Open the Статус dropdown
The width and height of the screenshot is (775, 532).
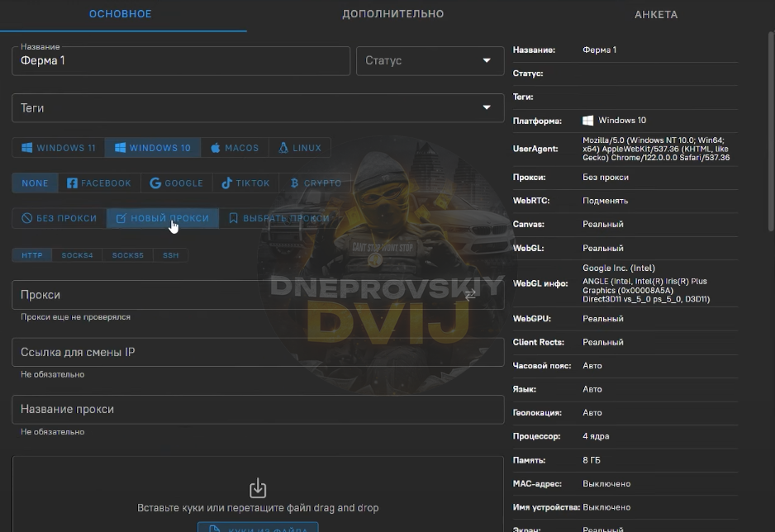(430, 61)
